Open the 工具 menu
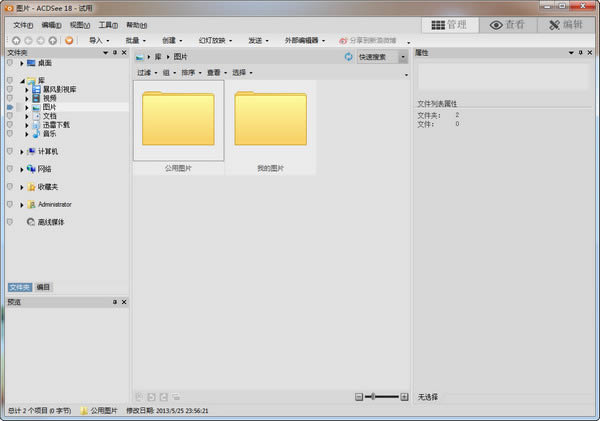 108,25
